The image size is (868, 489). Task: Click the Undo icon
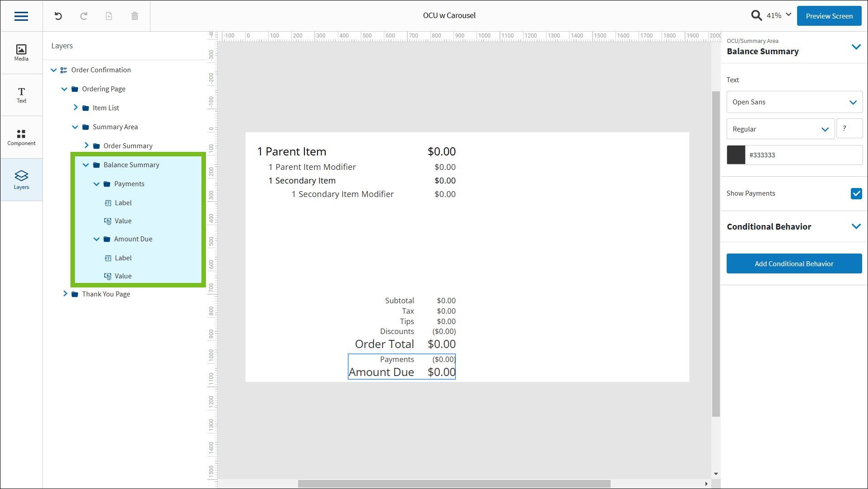coord(58,16)
